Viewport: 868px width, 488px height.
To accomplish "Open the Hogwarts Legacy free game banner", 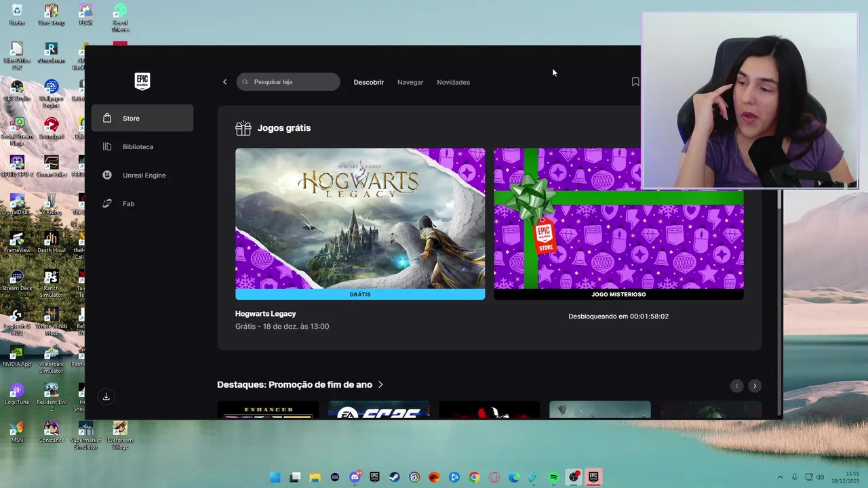I will point(360,224).
